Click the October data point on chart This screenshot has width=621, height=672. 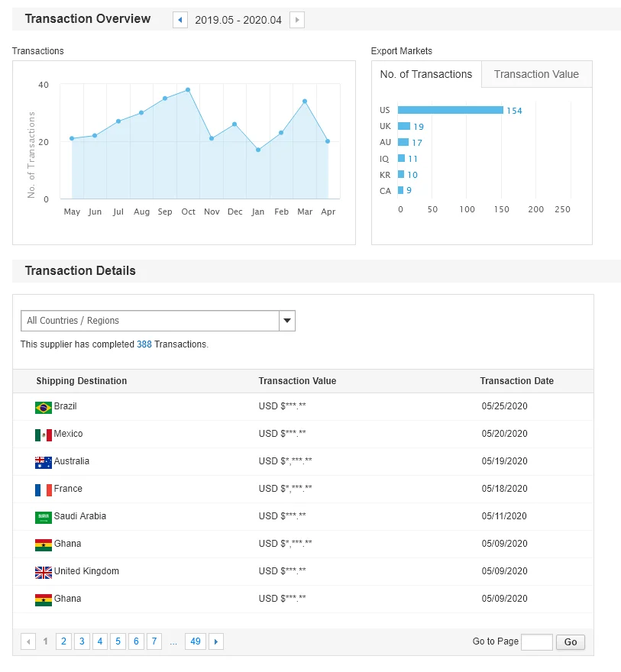[188, 90]
